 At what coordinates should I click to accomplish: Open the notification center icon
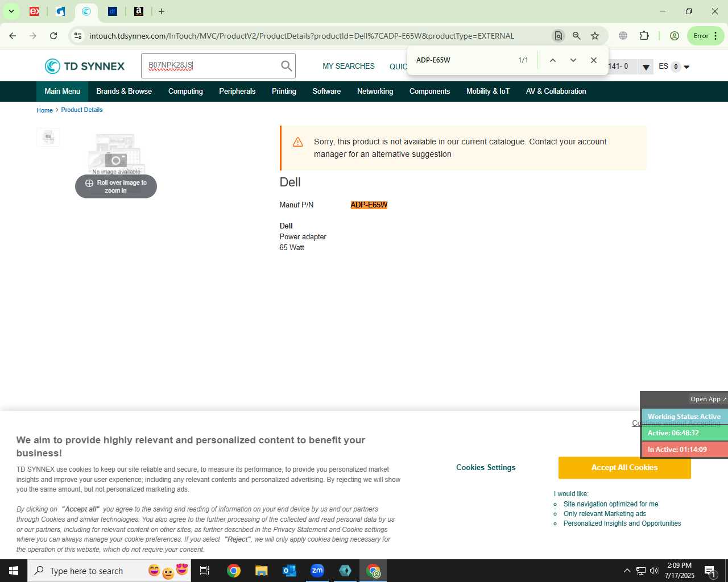point(710,571)
